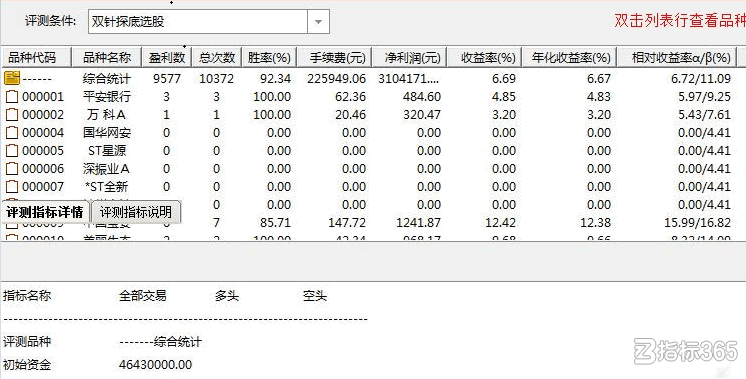Click the 多头 column label
This screenshot has width=746, height=379.
point(226,296)
